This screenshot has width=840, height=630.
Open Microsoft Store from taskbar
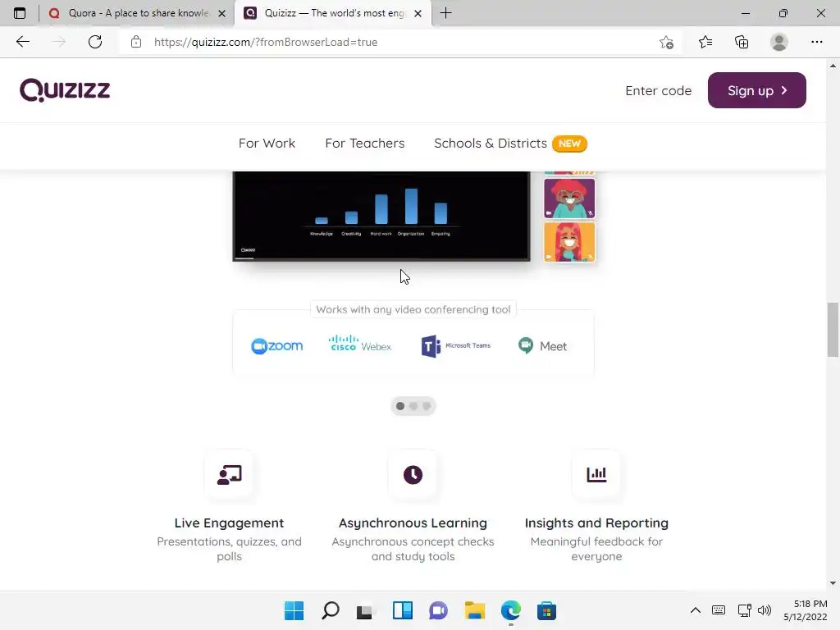pos(546,610)
